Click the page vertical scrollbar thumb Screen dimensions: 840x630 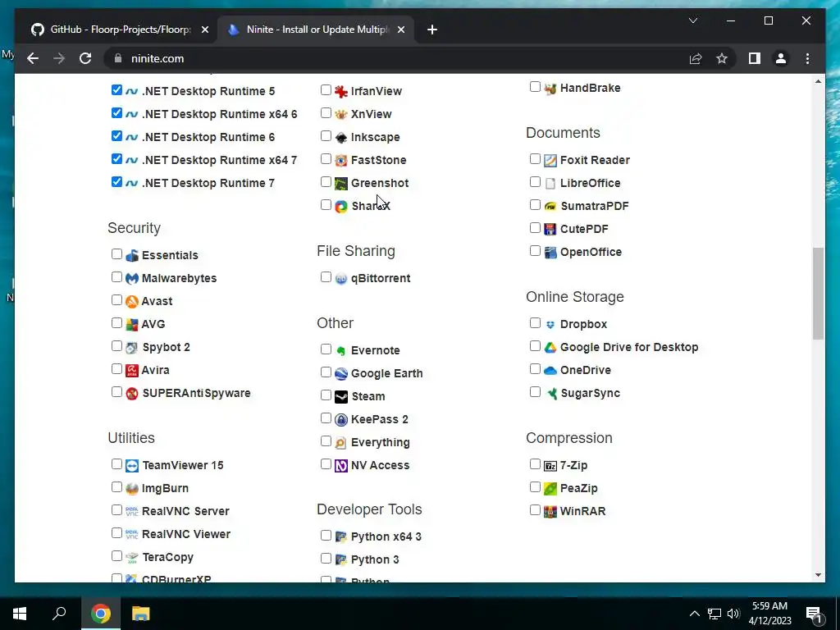click(818, 294)
